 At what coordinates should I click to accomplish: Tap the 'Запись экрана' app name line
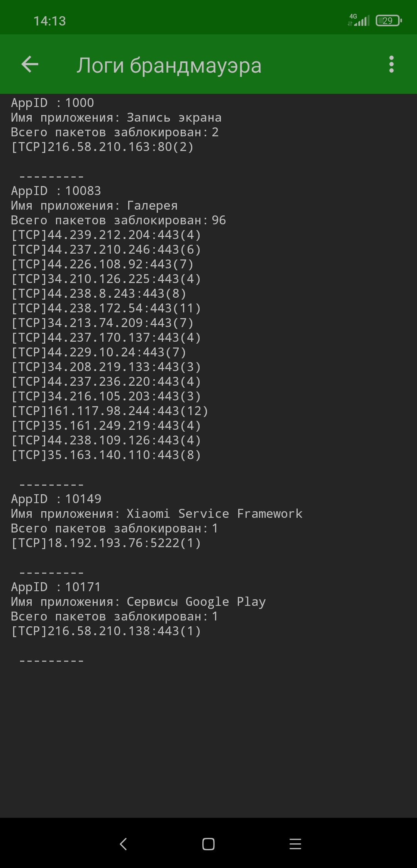(x=116, y=117)
